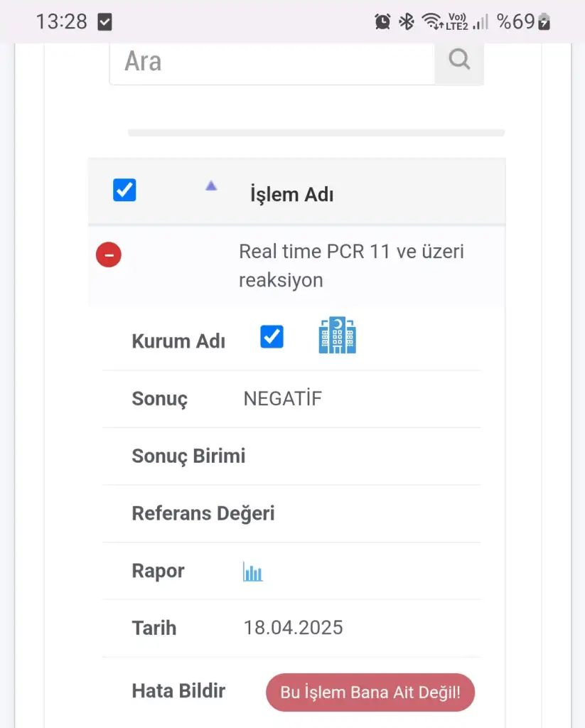Sort by the İşlem Adı column header

(x=291, y=194)
